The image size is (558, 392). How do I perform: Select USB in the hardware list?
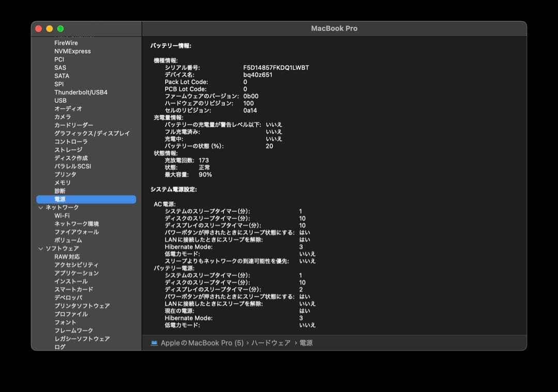pos(60,100)
